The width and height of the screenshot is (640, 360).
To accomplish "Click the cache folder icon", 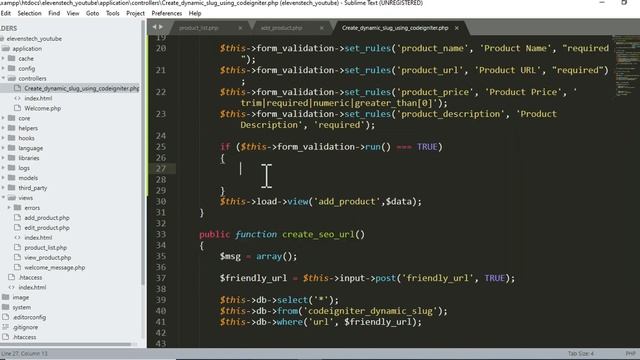I will pos(11,58).
